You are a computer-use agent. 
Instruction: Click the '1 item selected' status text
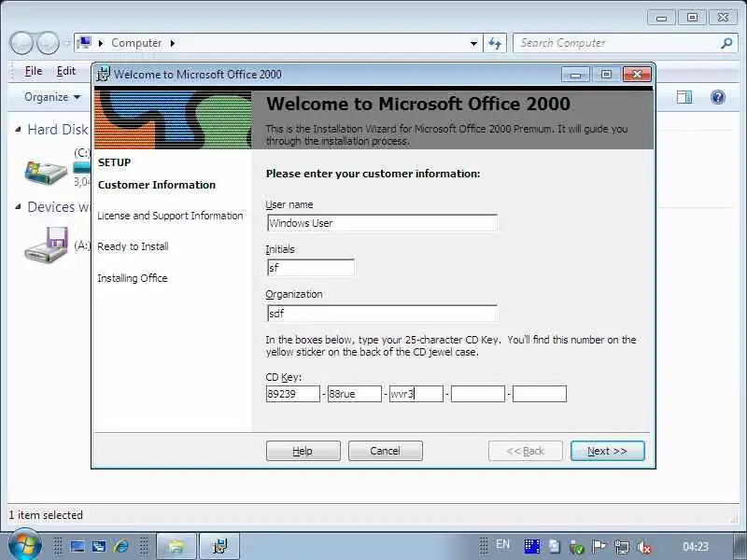point(46,515)
